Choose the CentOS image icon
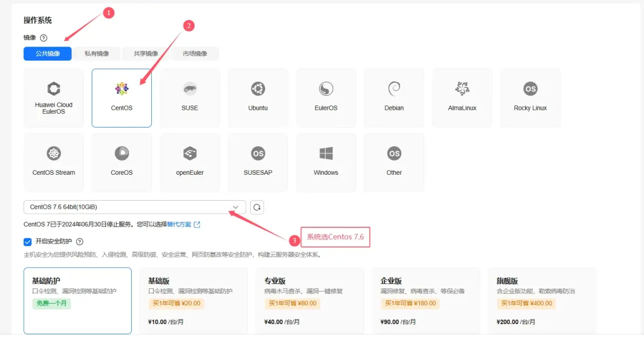The image size is (644, 337). (x=122, y=88)
